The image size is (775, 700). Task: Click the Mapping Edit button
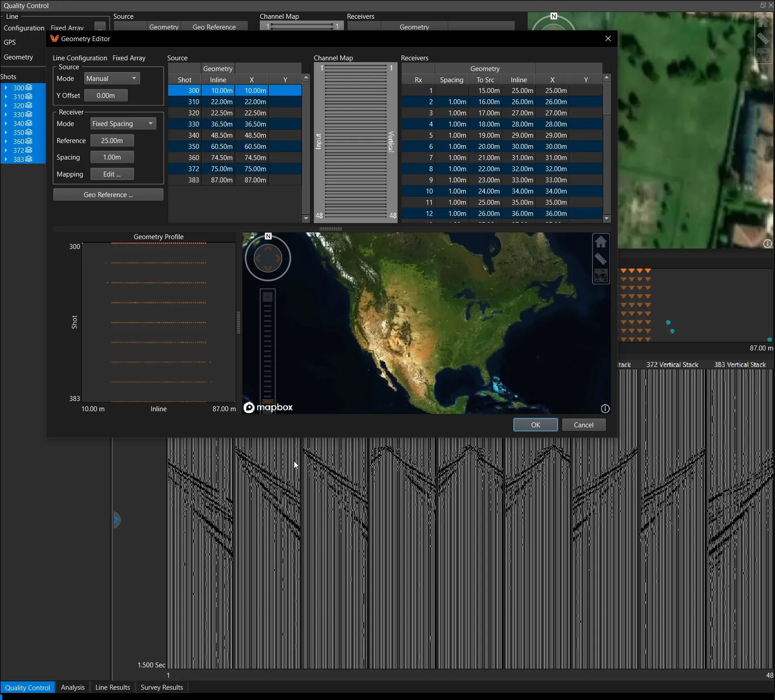click(x=112, y=174)
